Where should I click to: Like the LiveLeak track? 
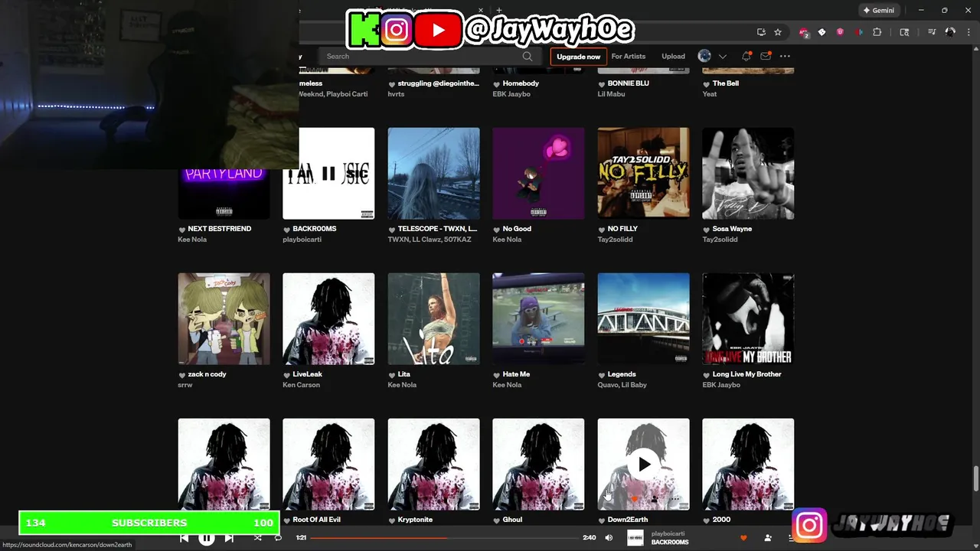click(x=286, y=375)
